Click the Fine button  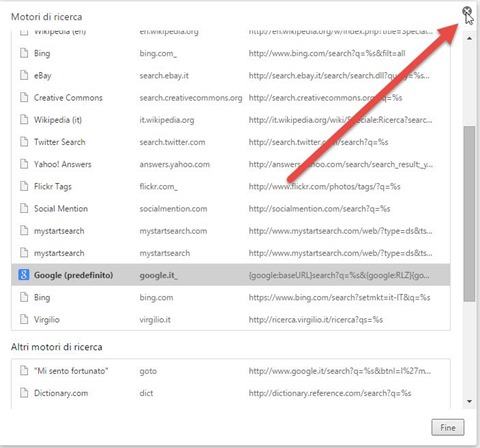[x=447, y=427]
